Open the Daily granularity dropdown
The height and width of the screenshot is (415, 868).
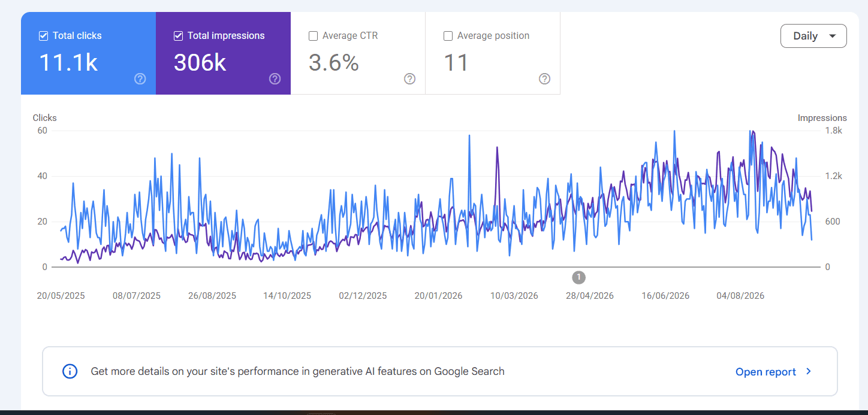coord(813,36)
